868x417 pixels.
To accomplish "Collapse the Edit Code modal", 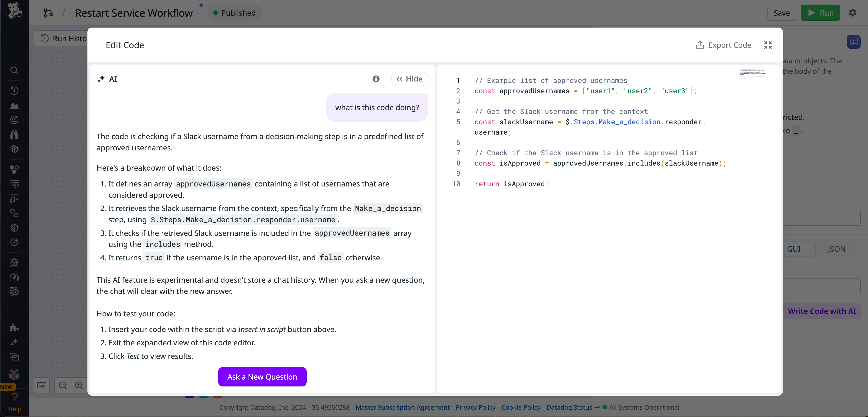I will [x=768, y=45].
